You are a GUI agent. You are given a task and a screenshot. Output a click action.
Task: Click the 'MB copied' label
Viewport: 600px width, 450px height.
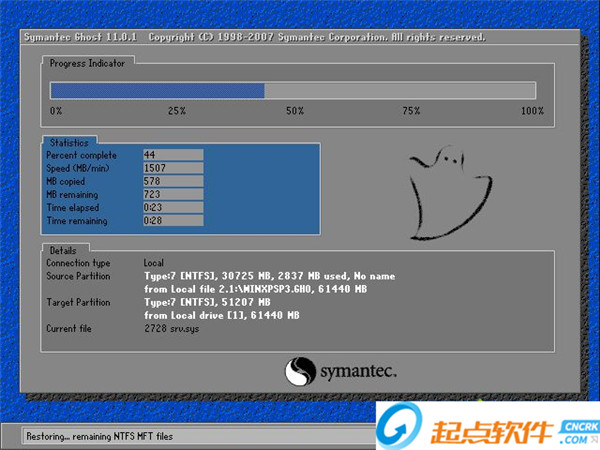65,181
